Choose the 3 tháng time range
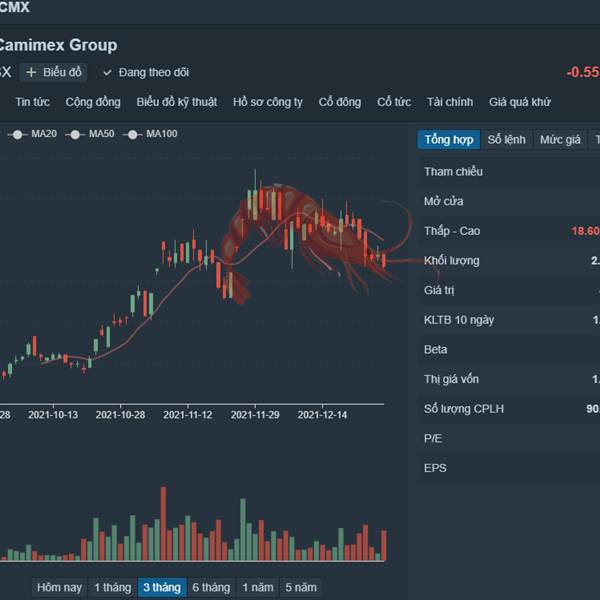Viewport: 600px width, 600px height. click(162, 587)
